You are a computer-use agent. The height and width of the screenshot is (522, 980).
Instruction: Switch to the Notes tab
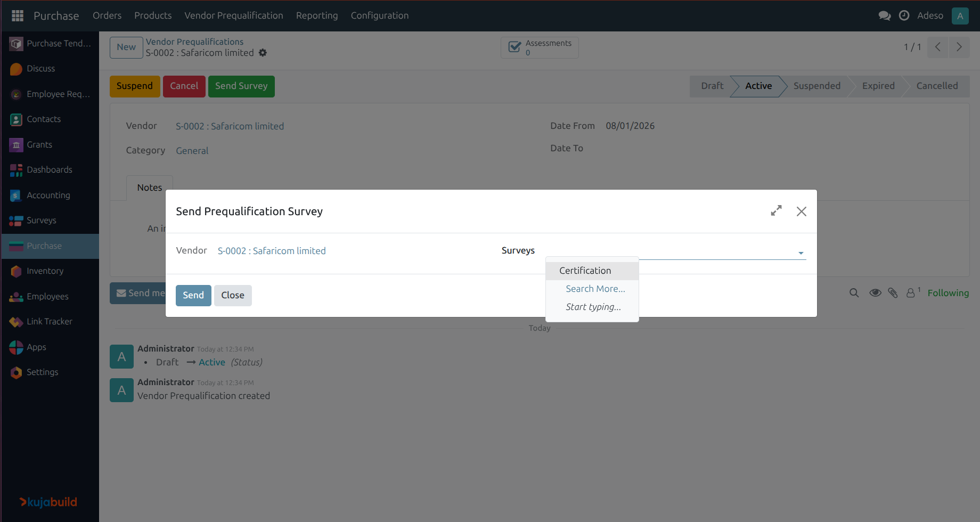150,187
